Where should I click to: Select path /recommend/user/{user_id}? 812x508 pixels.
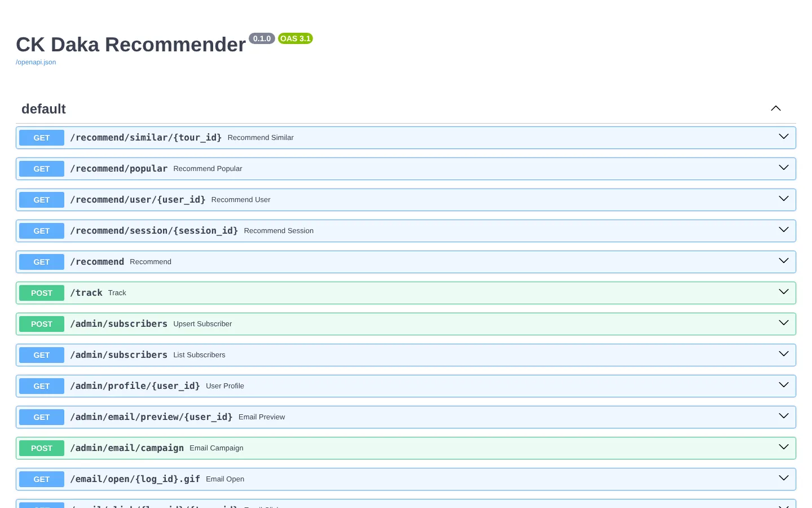tap(138, 200)
